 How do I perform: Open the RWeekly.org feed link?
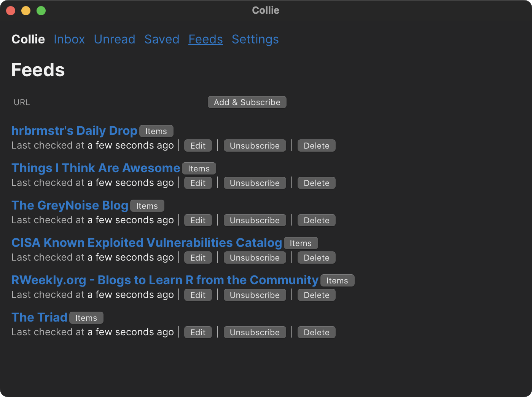(x=165, y=280)
